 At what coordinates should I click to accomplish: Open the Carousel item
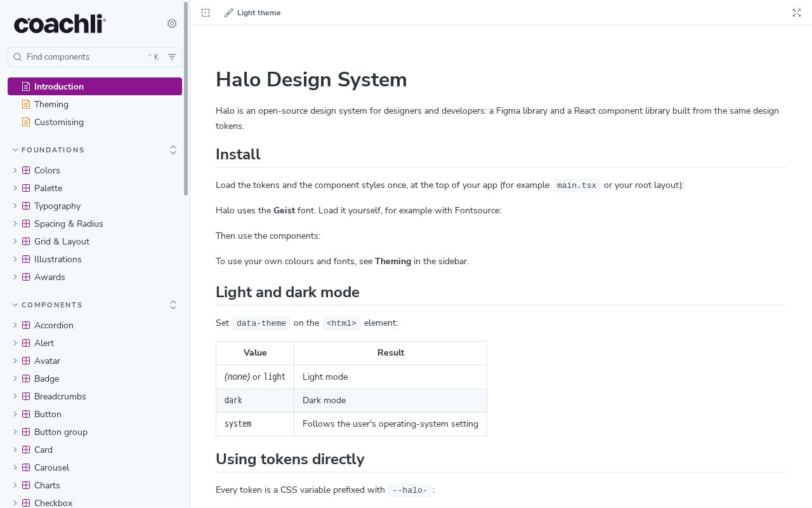95,467
